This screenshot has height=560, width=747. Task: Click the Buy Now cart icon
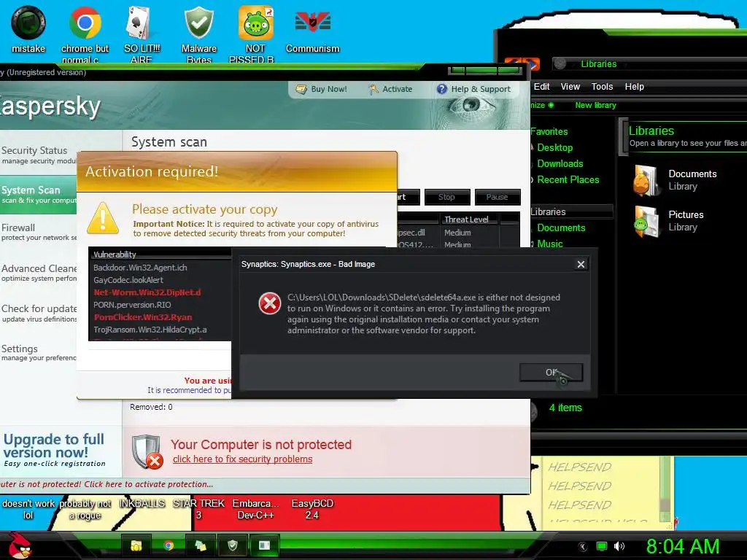pyautogui.click(x=301, y=89)
